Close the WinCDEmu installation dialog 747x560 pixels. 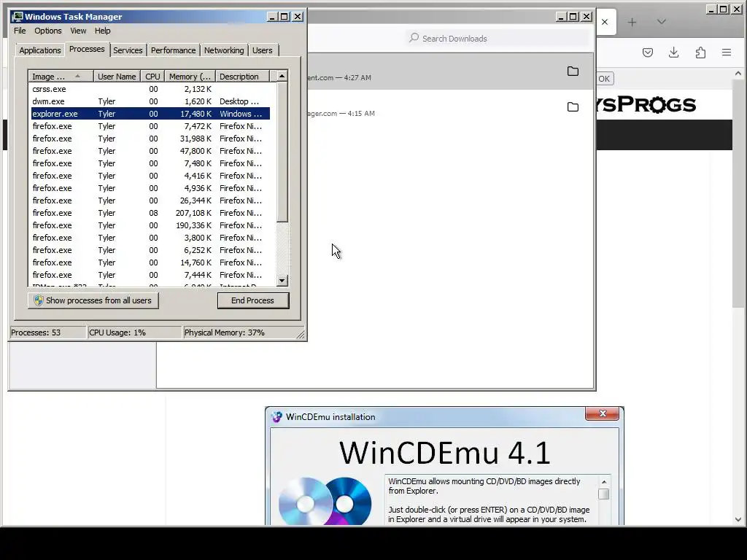602,413
